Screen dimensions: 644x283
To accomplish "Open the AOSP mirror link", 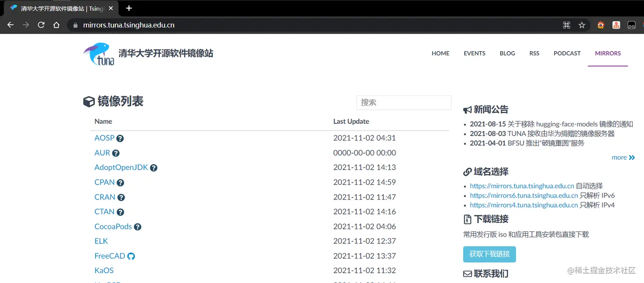I will tap(104, 138).
